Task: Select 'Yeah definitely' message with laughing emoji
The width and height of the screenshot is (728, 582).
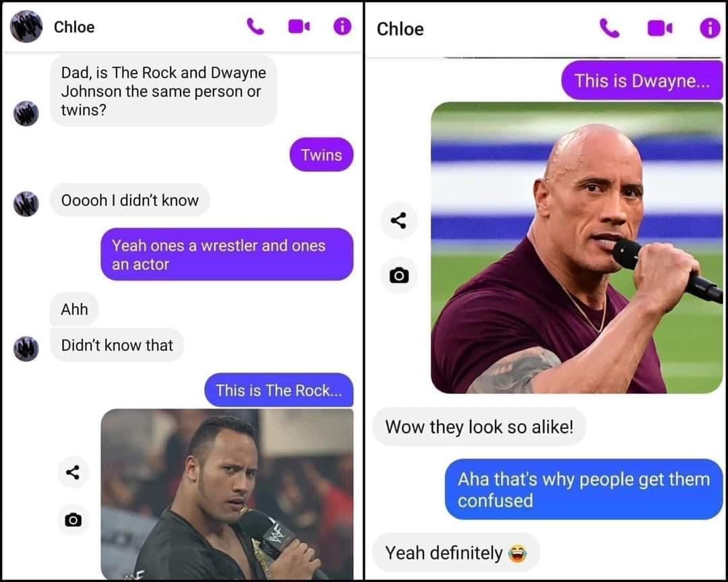Action: pyautogui.click(x=456, y=553)
